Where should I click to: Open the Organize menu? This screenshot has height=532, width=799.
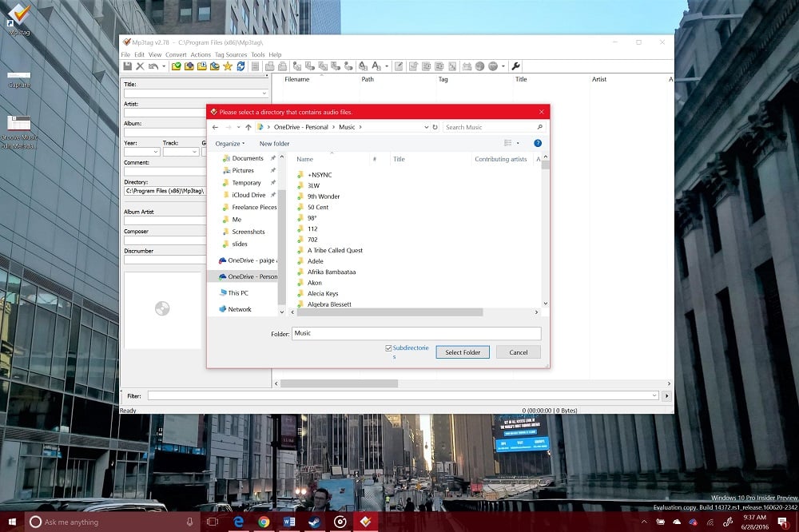(230, 143)
